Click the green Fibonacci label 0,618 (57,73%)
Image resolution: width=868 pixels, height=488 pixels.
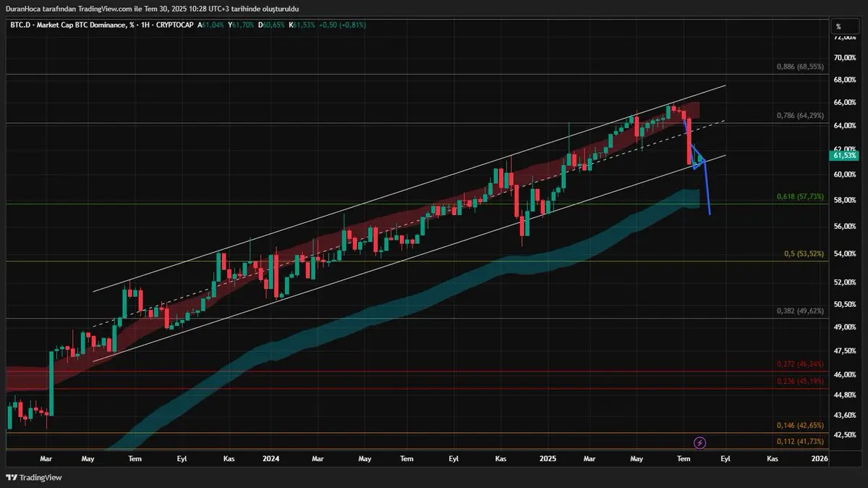pyautogui.click(x=800, y=196)
